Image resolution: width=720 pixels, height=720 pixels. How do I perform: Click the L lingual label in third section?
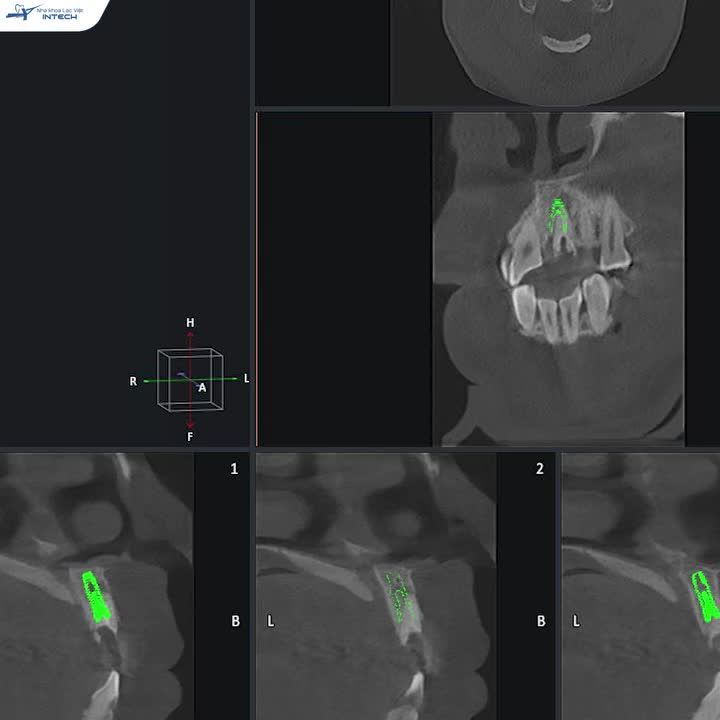576,622
